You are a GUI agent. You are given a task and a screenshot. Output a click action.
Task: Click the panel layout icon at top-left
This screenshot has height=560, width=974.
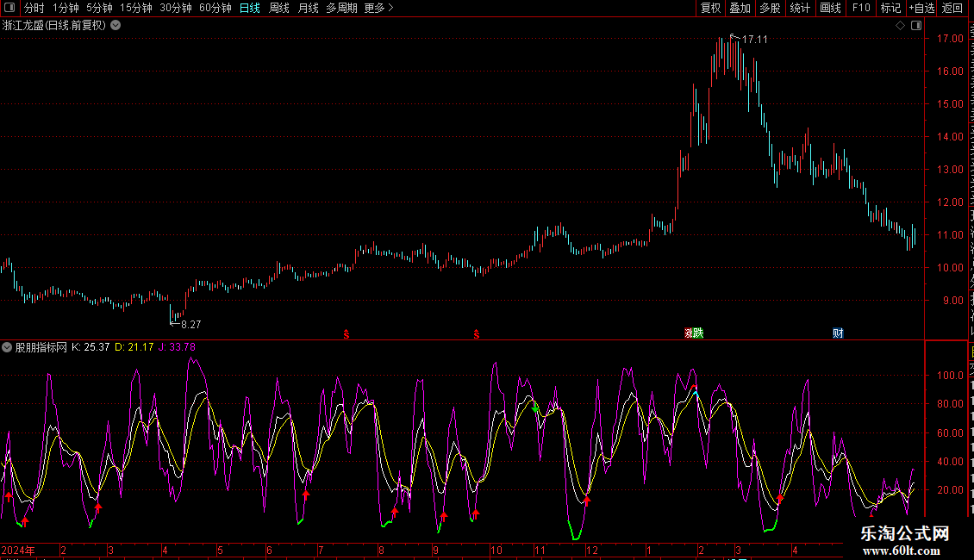[x=9, y=8]
